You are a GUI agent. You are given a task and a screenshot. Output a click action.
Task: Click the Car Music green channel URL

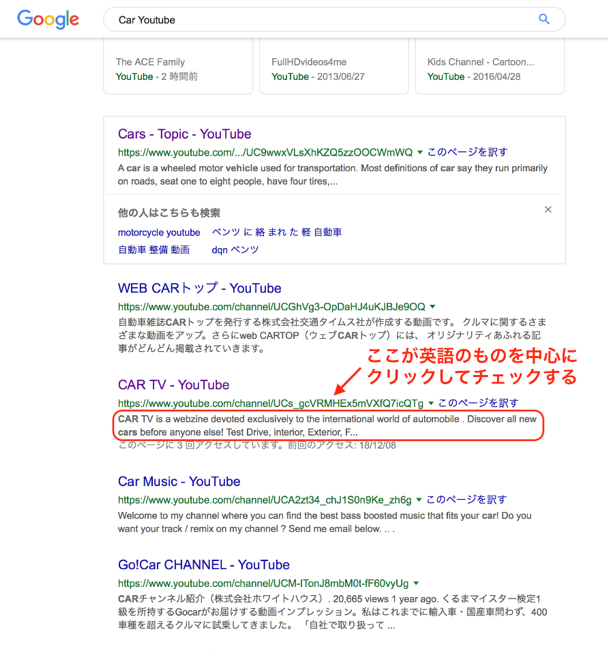pyautogui.click(x=264, y=500)
